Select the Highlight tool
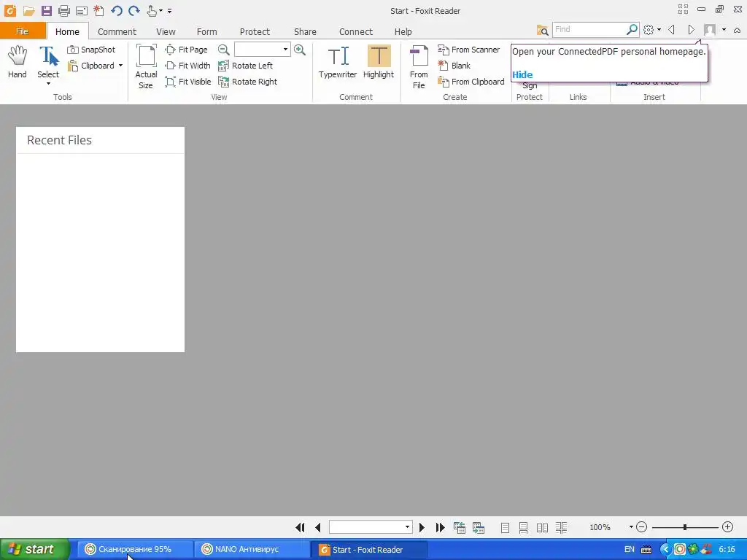Image resolution: width=747 pixels, height=560 pixels. [x=379, y=62]
